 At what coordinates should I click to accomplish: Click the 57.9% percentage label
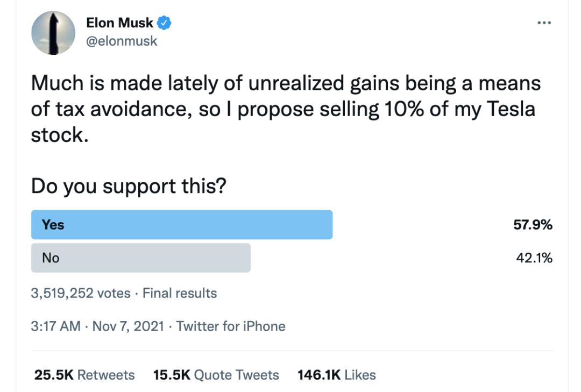point(533,225)
